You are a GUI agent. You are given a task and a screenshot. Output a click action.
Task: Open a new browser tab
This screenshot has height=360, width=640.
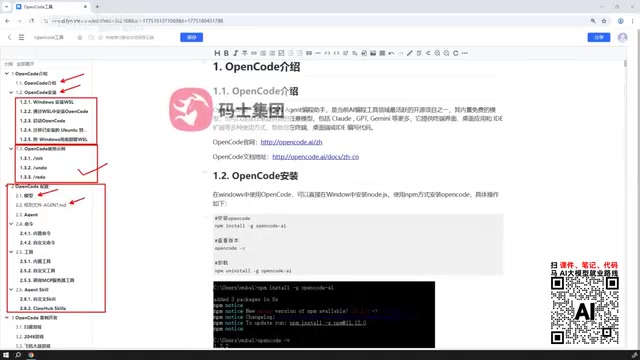pos(97,7)
